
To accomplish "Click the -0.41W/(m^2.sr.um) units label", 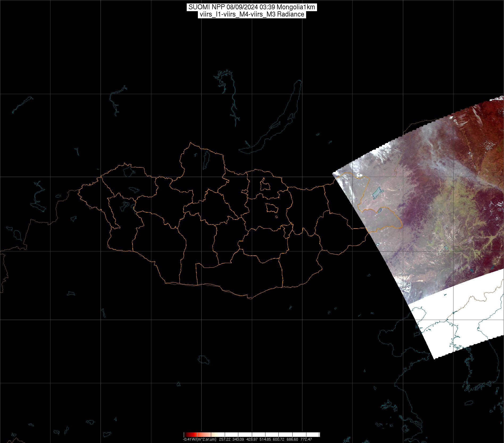I will (199, 440).
